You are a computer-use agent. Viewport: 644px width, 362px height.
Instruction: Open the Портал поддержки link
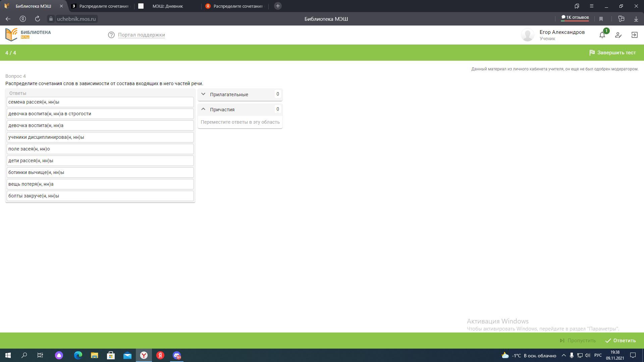pyautogui.click(x=141, y=35)
